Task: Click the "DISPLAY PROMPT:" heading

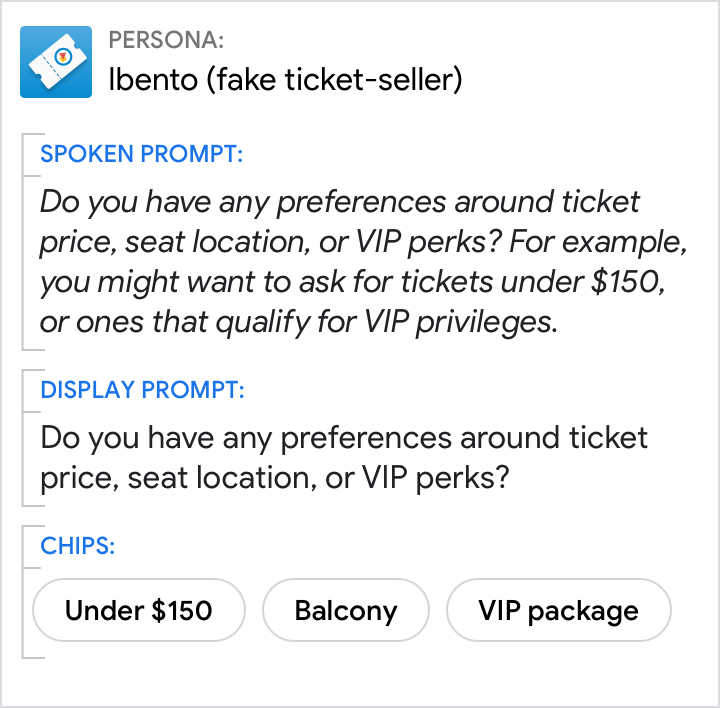Action: click(142, 390)
